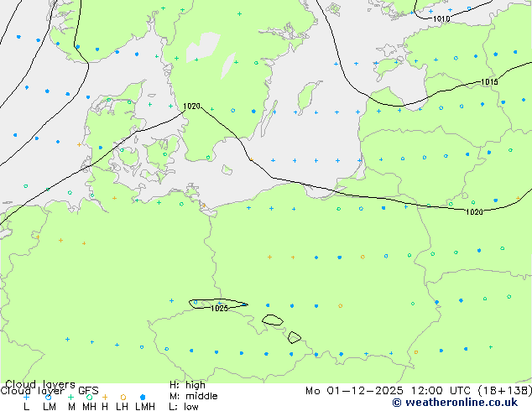
Task: Click the green circle MH legend symbol
Action: click(x=89, y=397)
